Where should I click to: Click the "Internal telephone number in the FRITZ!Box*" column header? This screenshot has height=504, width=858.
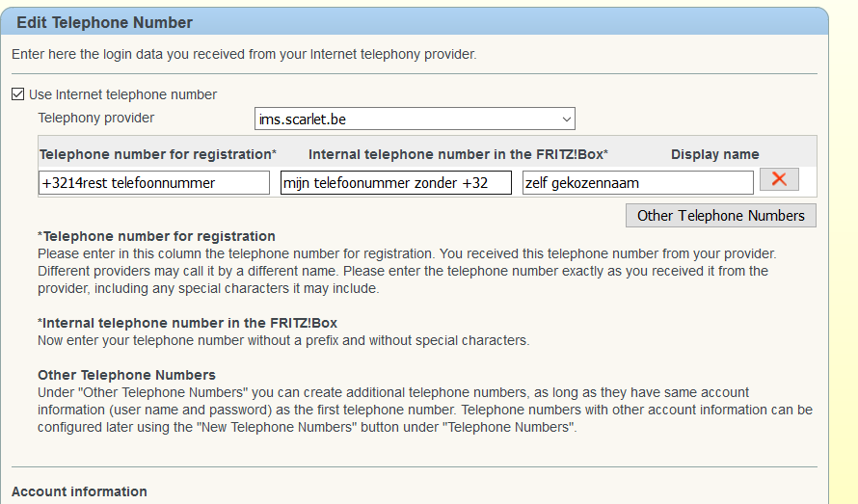(x=458, y=154)
